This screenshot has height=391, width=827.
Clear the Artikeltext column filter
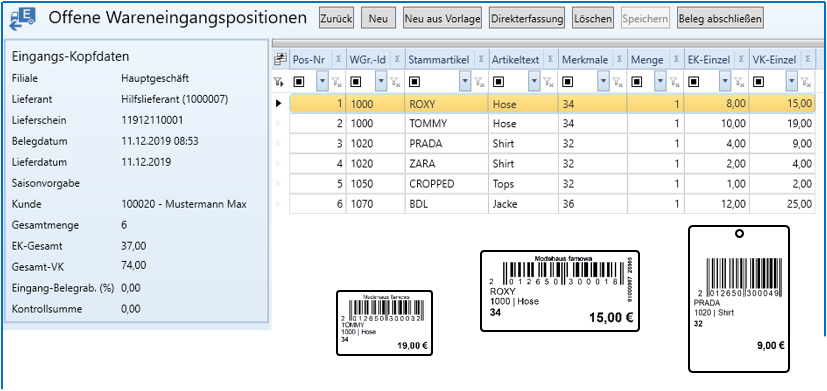pyautogui.click(x=549, y=82)
